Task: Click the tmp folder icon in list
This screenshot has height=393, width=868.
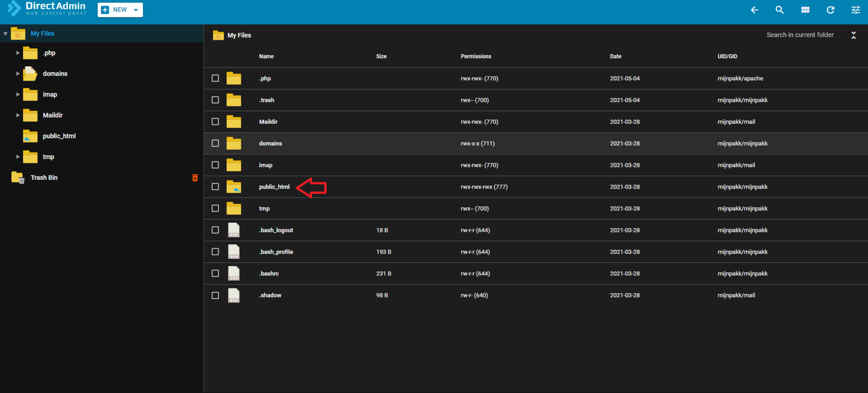Action: (x=234, y=208)
